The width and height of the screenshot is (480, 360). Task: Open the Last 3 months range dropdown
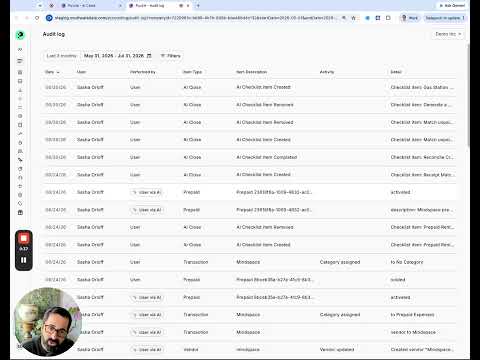pyautogui.click(x=62, y=56)
